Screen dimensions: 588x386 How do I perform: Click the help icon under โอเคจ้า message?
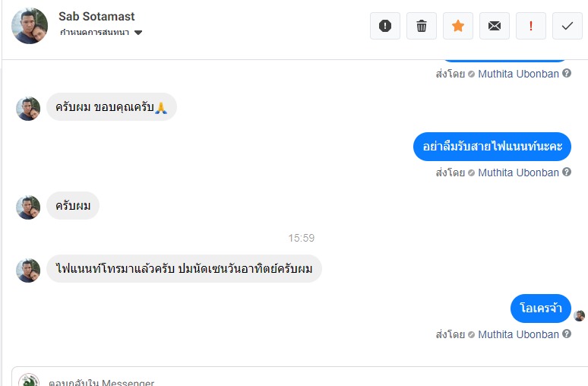567,334
